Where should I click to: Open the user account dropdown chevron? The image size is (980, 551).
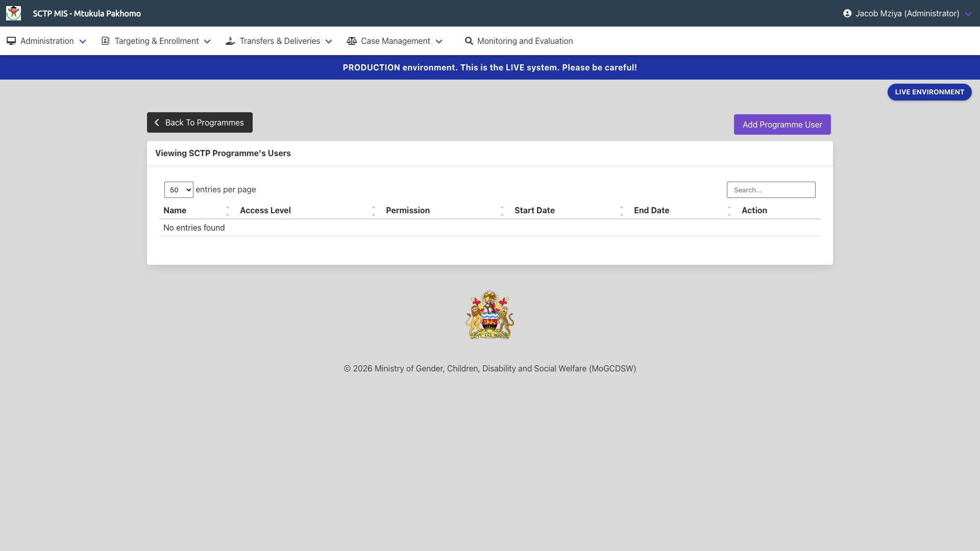pyautogui.click(x=968, y=14)
